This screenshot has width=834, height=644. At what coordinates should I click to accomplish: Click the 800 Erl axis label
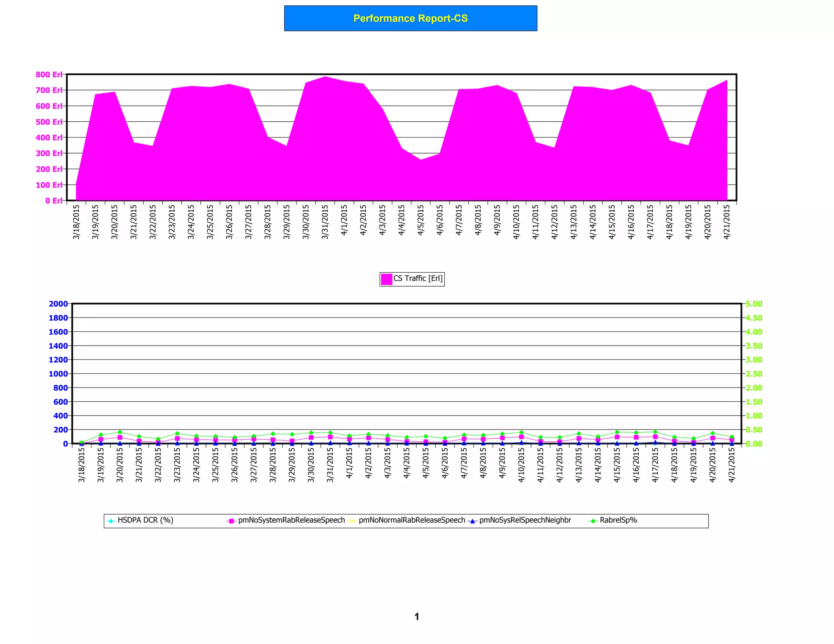point(49,74)
